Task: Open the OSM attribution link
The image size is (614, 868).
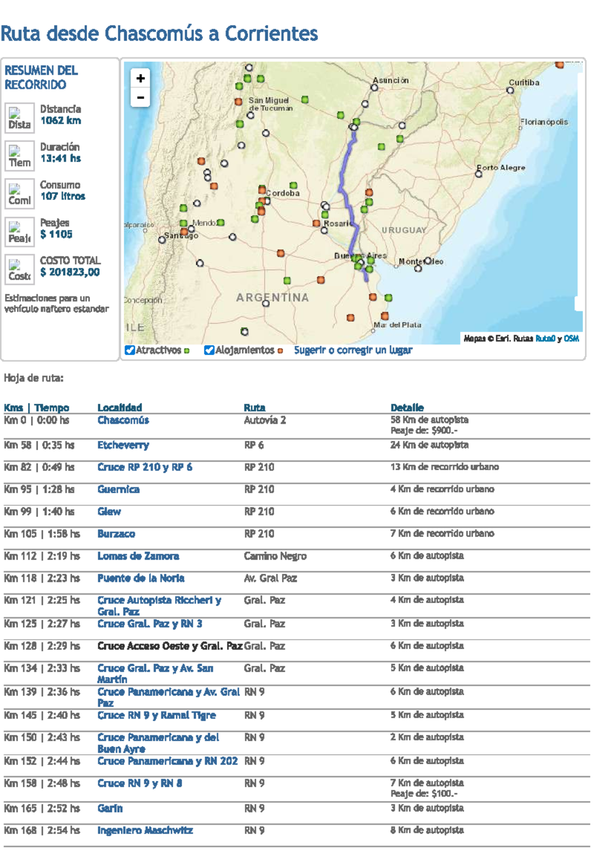Action: pos(572,338)
